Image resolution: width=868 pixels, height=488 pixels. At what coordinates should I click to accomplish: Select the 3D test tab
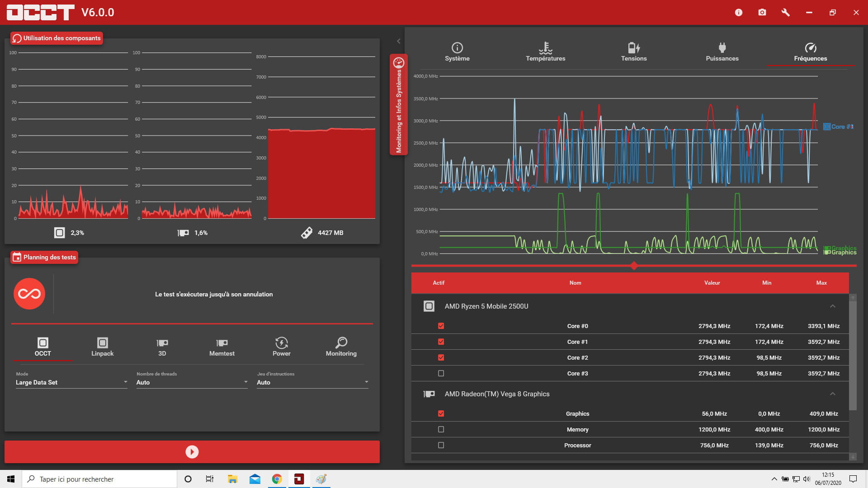coord(162,347)
